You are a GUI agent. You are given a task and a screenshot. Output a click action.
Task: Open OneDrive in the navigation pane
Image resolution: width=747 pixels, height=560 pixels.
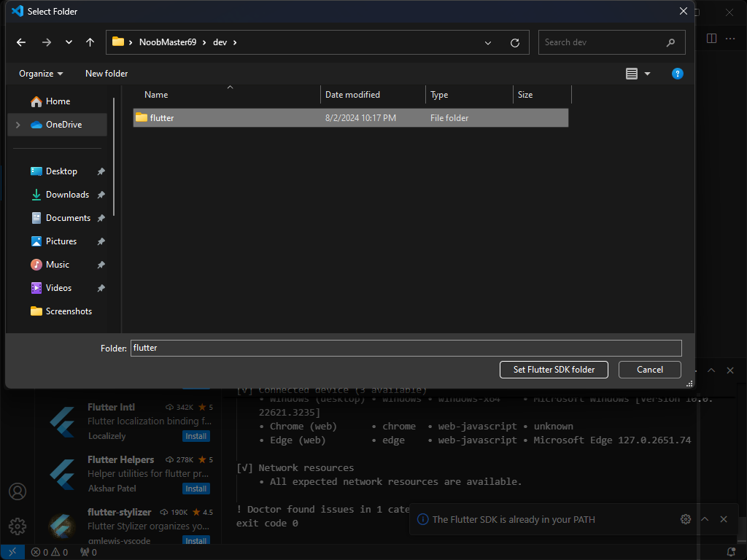click(56, 125)
